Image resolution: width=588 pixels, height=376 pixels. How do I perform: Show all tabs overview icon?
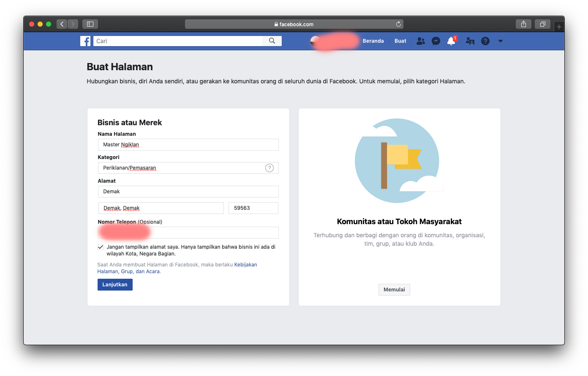[x=543, y=24]
